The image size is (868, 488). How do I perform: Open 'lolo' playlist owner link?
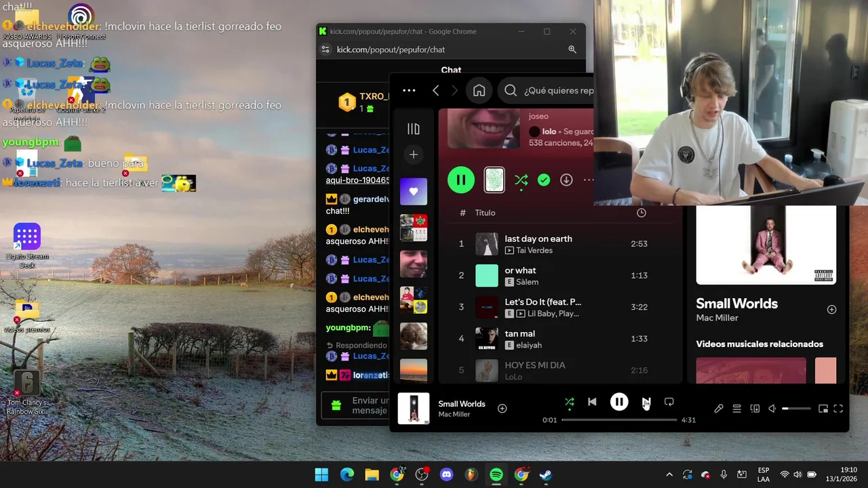[549, 131]
